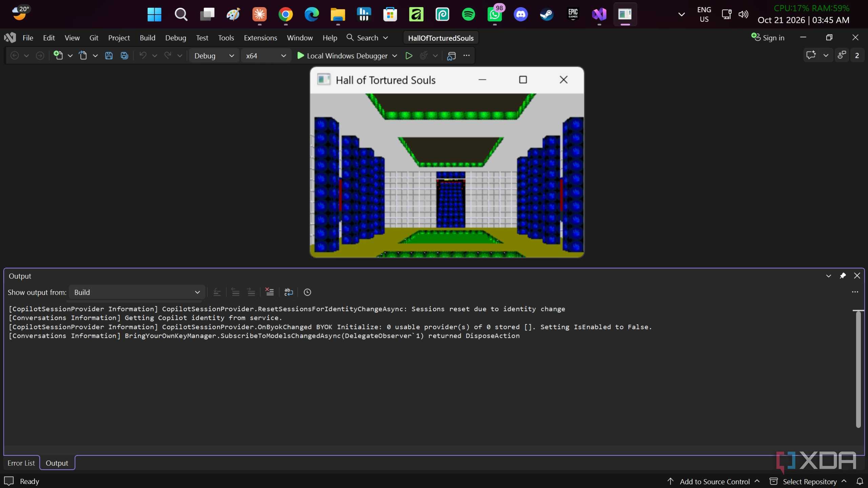
Task: Click the Hall of Tortured Souls game view
Action: (x=447, y=175)
